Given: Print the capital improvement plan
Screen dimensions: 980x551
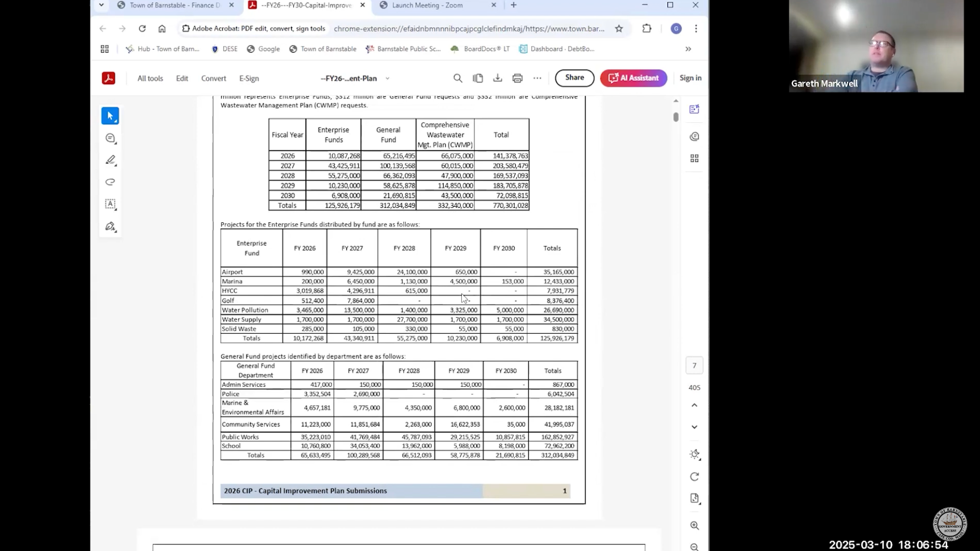Looking at the screenshot, I should pos(517,78).
